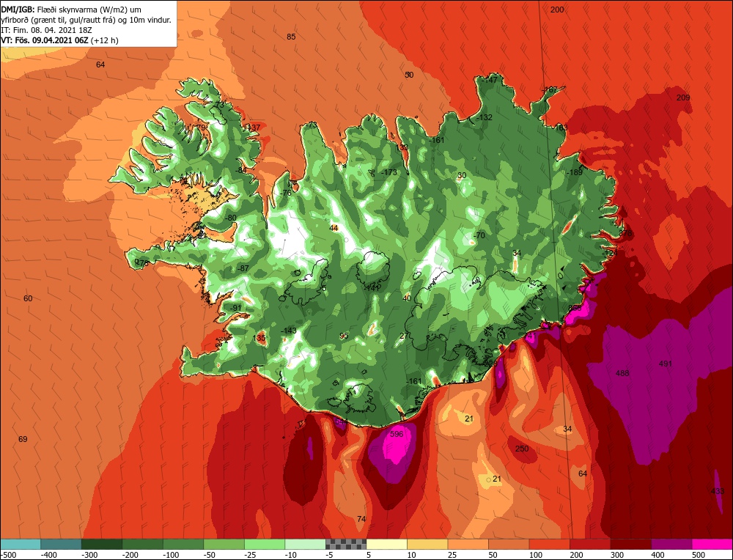733x560 pixels.
Task: Click the -91 value on the west coast
Action: pyautogui.click(x=235, y=307)
